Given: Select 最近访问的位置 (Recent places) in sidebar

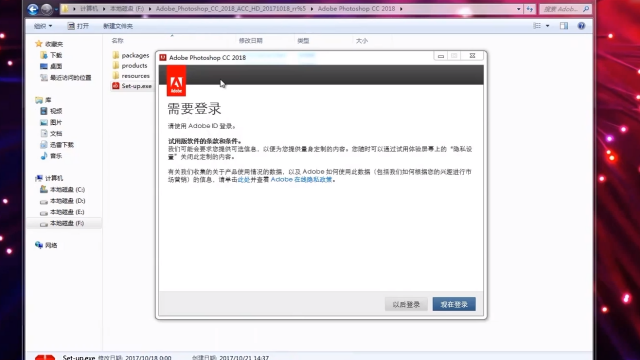Looking at the screenshot, I should pyautogui.click(x=66, y=78).
